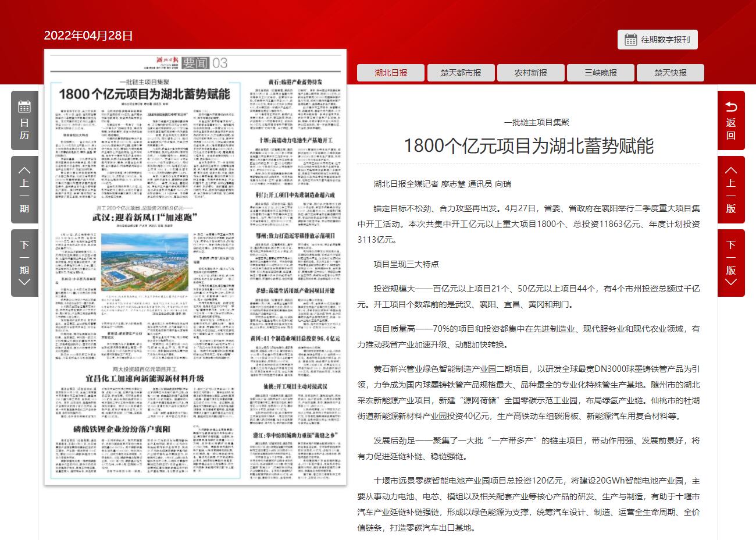Switch to the 楚天都市报 tab
756x540 pixels.
pyautogui.click(x=461, y=73)
